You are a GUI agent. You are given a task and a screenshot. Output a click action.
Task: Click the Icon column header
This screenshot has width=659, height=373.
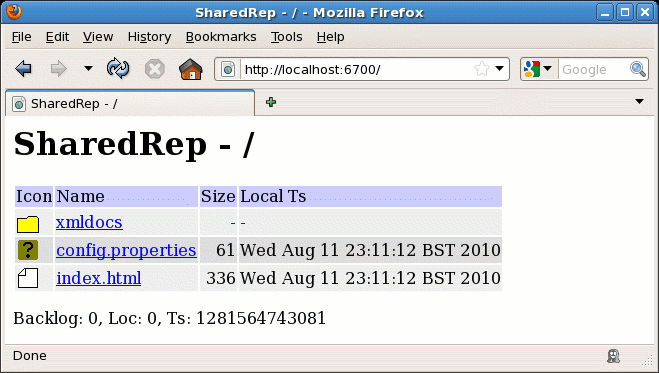[34, 197]
